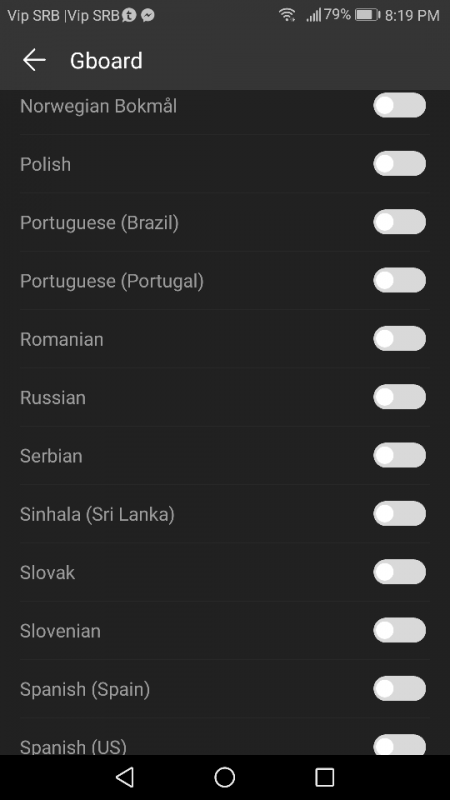Tap the Android home circle button
The image size is (450, 800).
coord(224,777)
